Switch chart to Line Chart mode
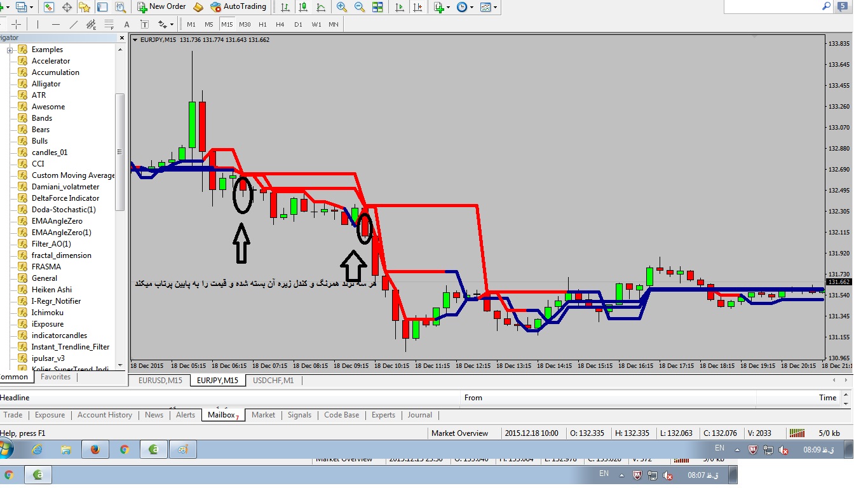The height and width of the screenshot is (488, 868). pos(322,7)
